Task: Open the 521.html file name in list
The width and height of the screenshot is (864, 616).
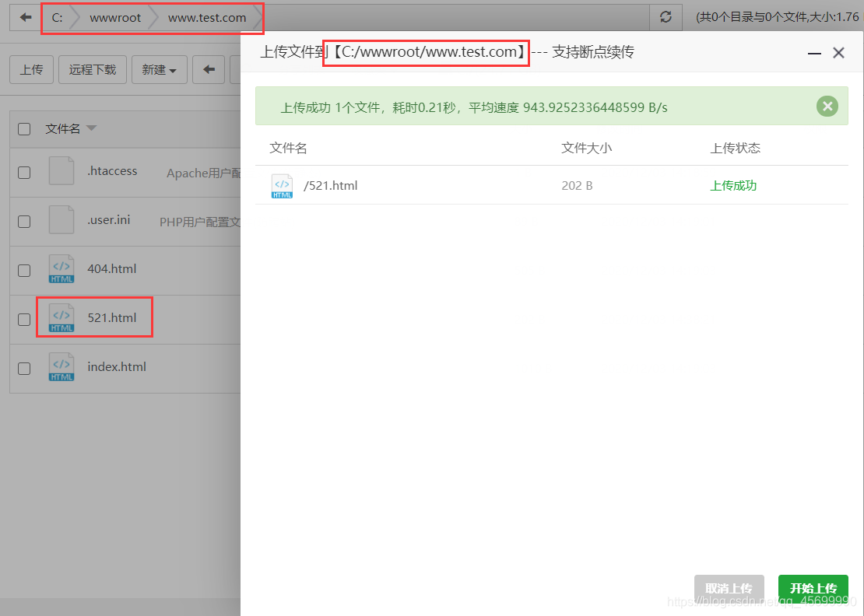Action: pyautogui.click(x=112, y=318)
